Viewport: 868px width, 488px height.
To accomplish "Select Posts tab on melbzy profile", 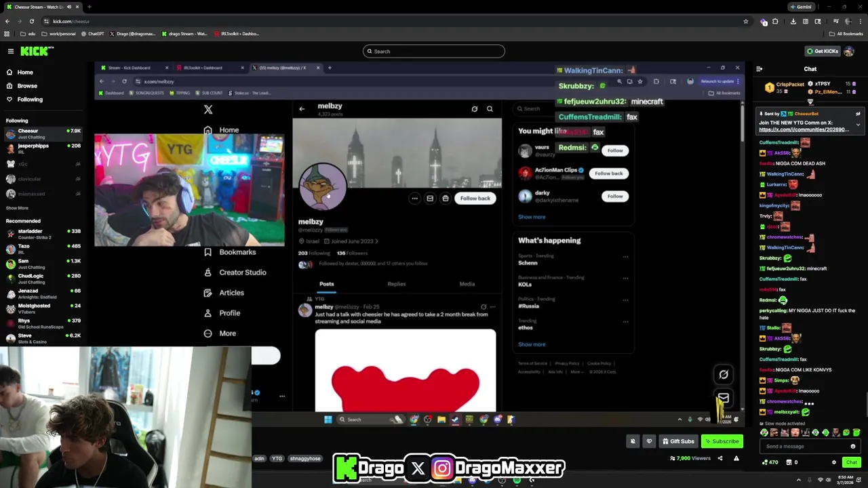I will click(327, 284).
